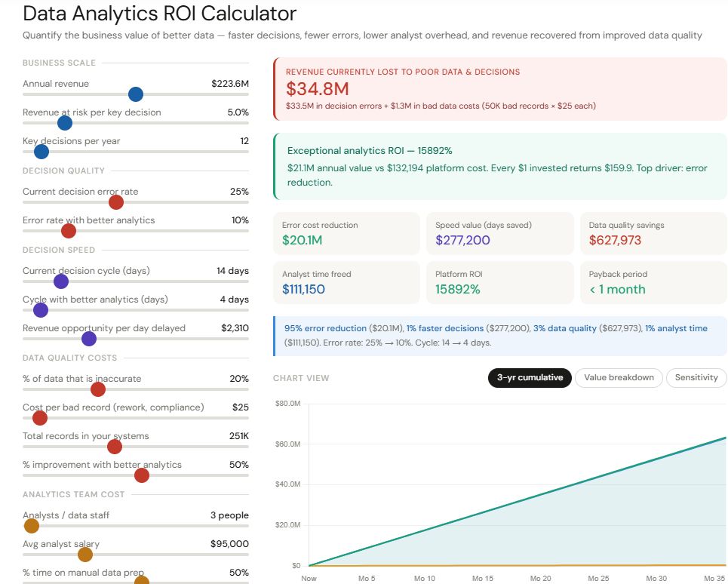Image resolution: width=728 pixels, height=584 pixels.
Task: Click the Current decision cycle days slider handle
Action: click(61, 281)
